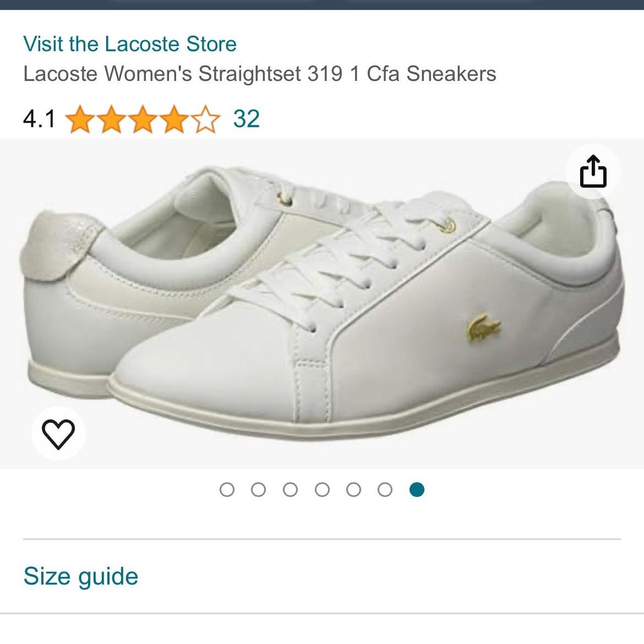Add sneakers to wishlist with heart icon

[58, 434]
